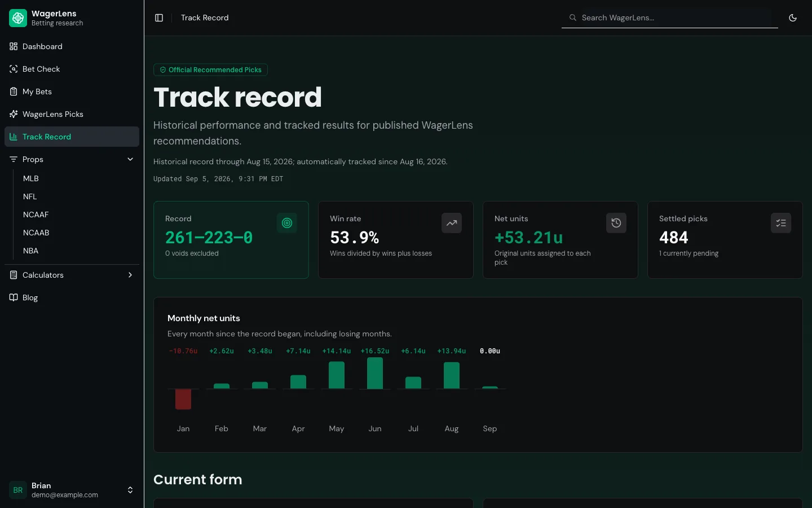Open Calculators menu label
The width and height of the screenshot is (812, 508).
(43, 275)
